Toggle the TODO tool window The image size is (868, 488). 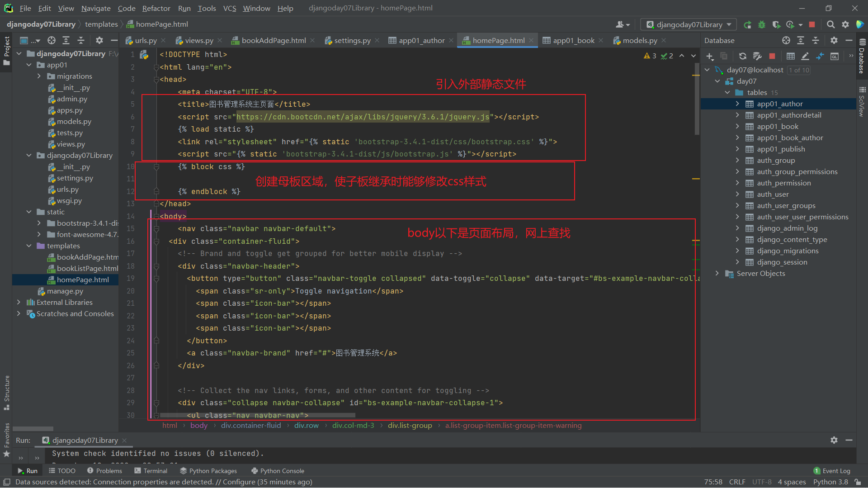(62, 471)
